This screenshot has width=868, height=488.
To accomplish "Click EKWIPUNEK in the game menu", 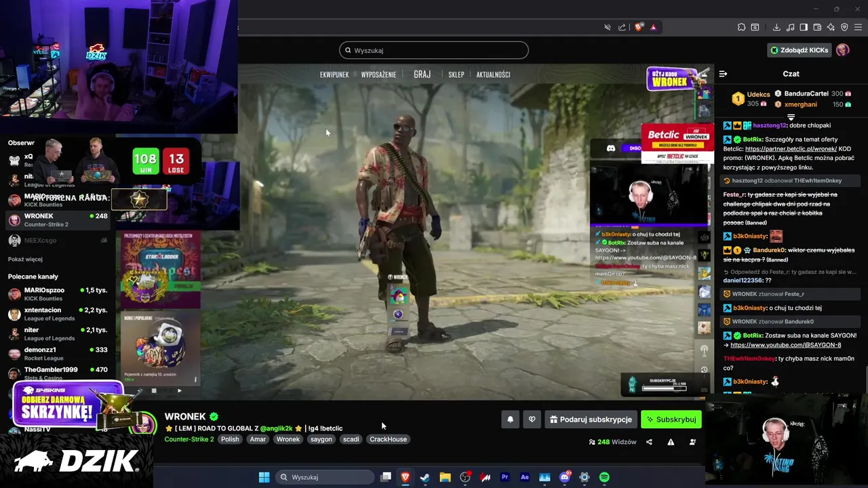I will coord(334,75).
